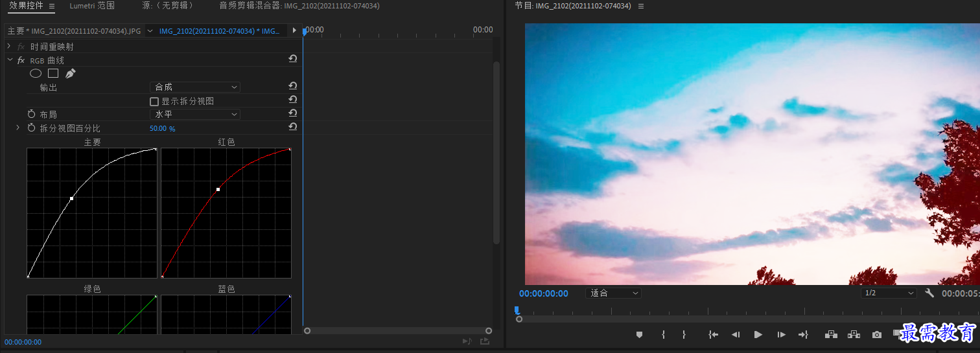Click the effect controls bottom-left timecode

point(23,342)
